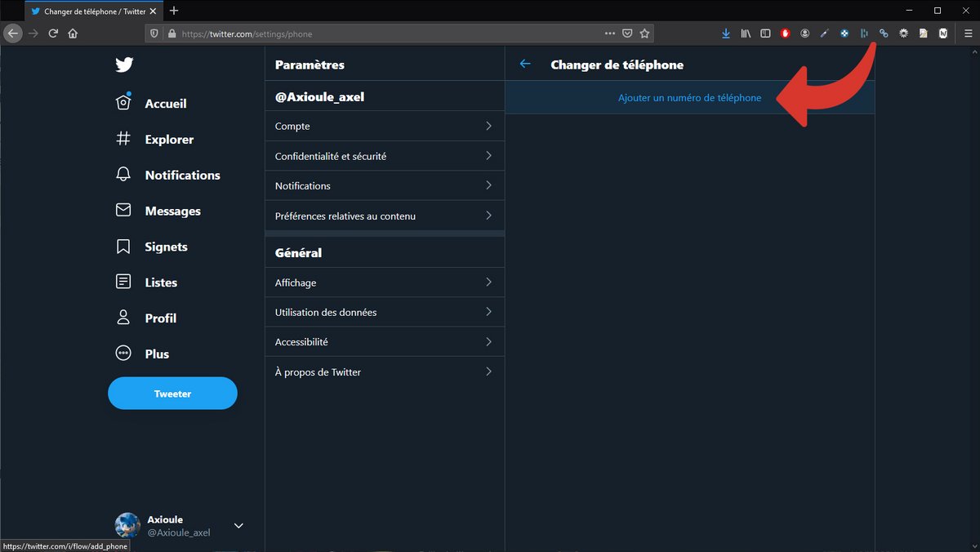The height and width of the screenshot is (552, 980).
Task: Click the browser forward button
Action: click(33, 33)
